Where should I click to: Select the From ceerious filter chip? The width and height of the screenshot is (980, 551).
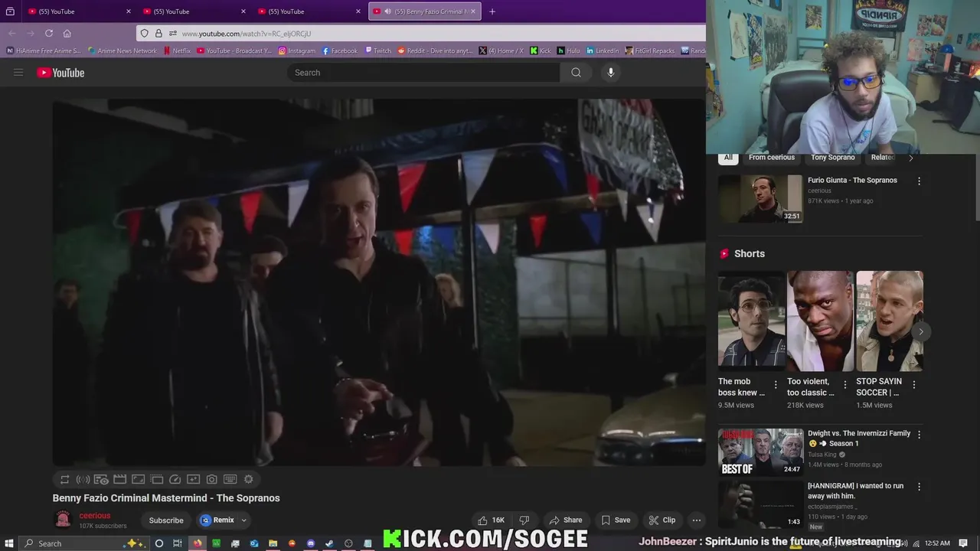(771, 158)
